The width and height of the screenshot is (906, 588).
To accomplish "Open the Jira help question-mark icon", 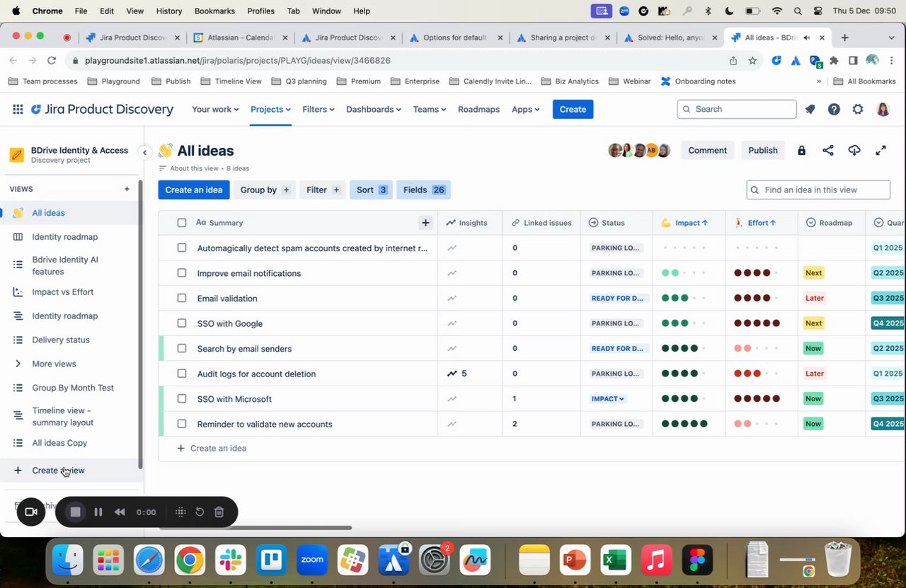I will click(x=834, y=109).
